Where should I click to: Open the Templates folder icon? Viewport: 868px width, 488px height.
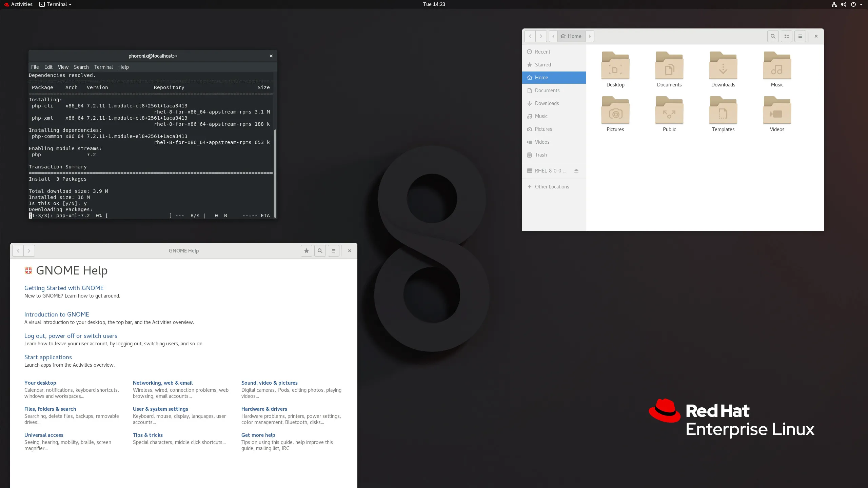[x=723, y=111]
